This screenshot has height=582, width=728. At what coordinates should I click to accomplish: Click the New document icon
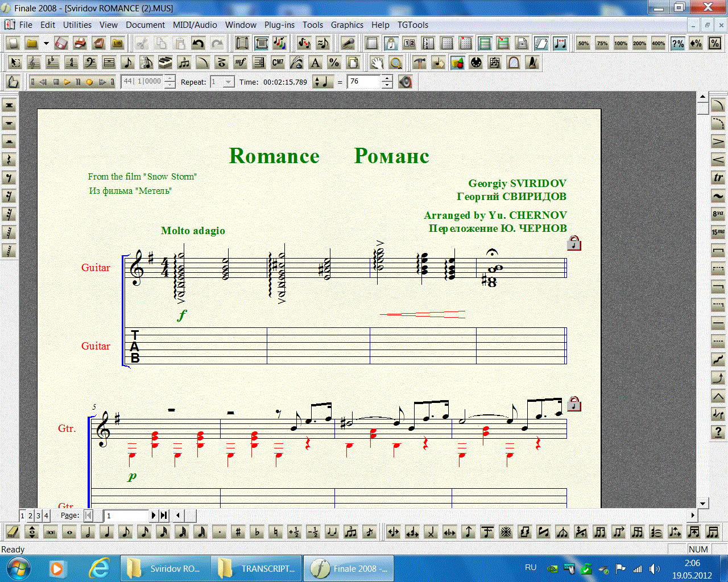13,43
